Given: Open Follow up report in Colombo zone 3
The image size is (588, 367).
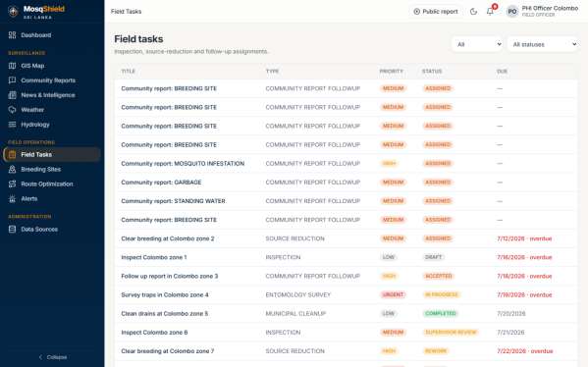Looking at the screenshot, I should tap(170, 276).
